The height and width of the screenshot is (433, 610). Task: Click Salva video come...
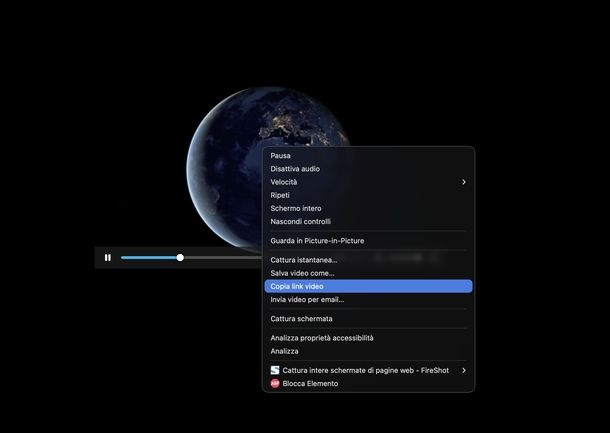pyautogui.click(x=368, y=273)
